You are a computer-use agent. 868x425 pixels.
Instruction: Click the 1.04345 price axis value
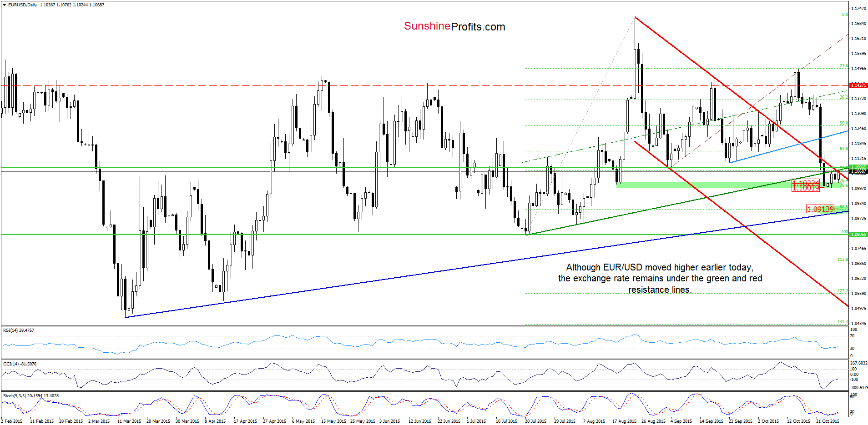coord(858,324)
